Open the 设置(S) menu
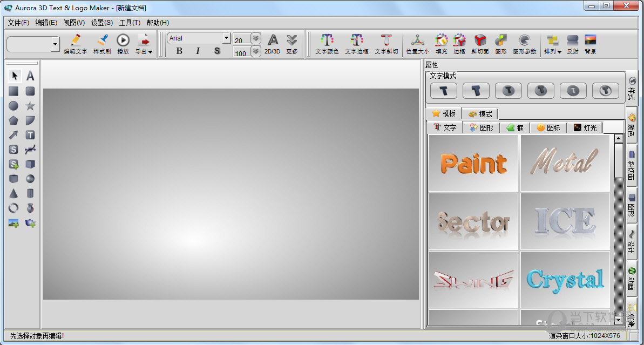 (x=102, y=23)
